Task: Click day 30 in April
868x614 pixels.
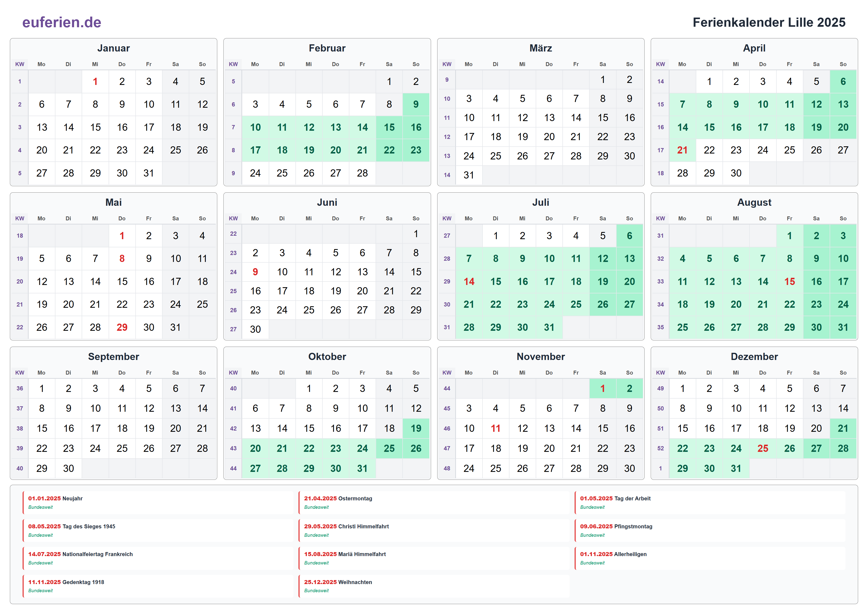Action: coord(736,173)
